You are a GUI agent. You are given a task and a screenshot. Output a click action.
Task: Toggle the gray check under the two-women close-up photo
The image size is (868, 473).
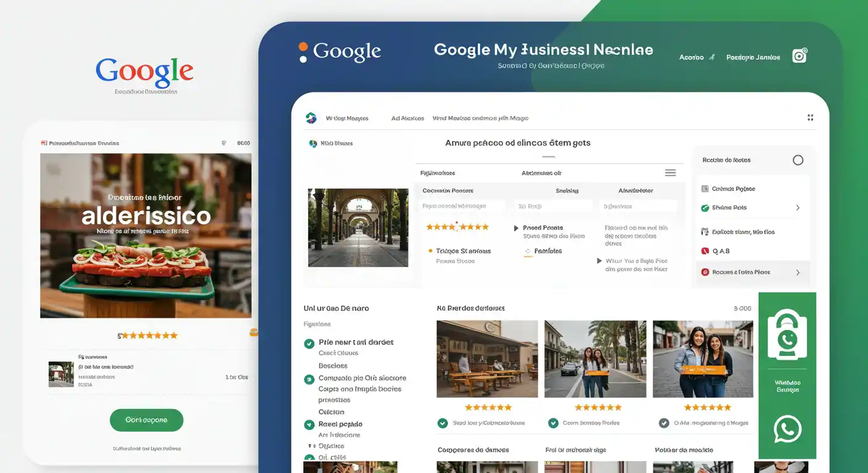coord(664,423)
